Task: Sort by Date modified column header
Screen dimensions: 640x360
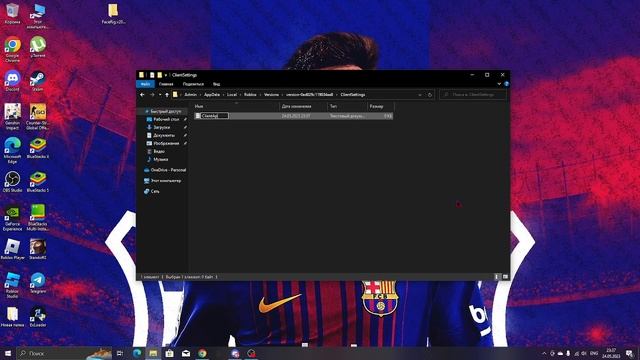Action: pyautogui.click(x=303, y=107)
